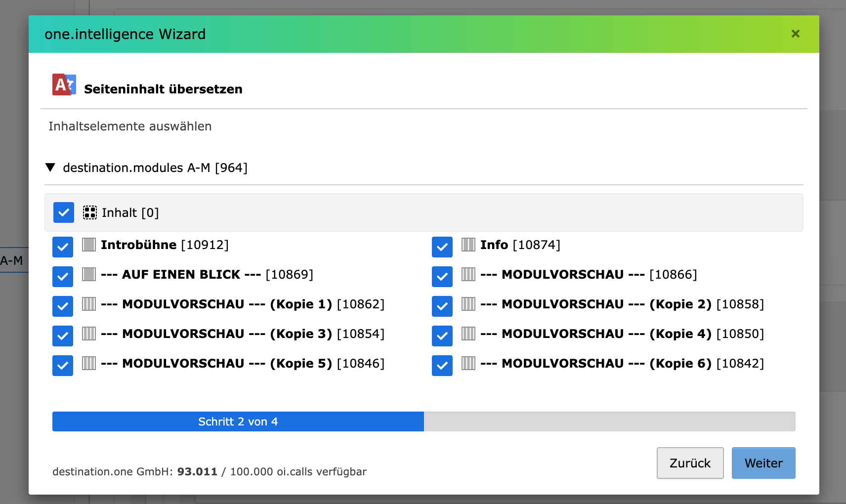Click the AUF EINEN BLICK element icon

89,274
